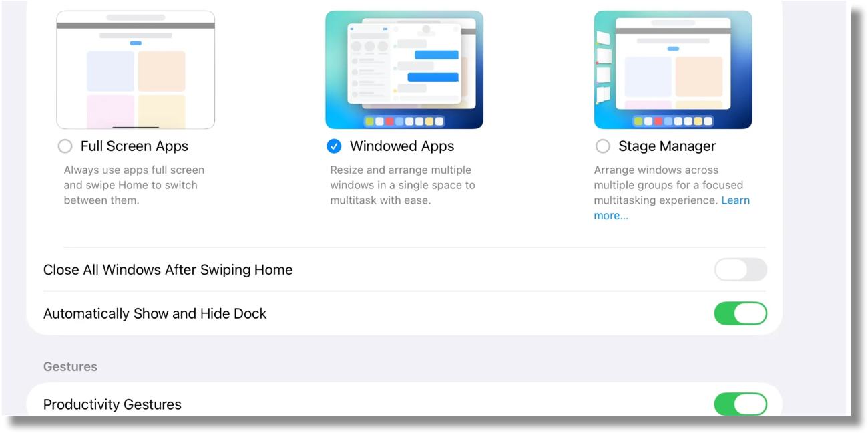Viewport: 868px width, 433px height.
Task: Click the Full Screen Apps preview thumbnail
Action: (x=136, y=69)
